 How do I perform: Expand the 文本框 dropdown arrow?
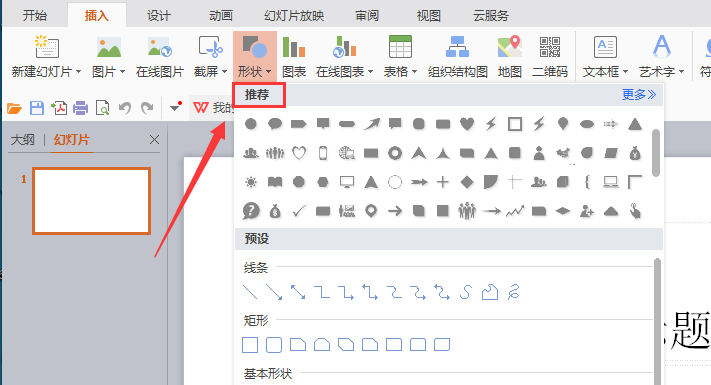click(x=625, y=72)
